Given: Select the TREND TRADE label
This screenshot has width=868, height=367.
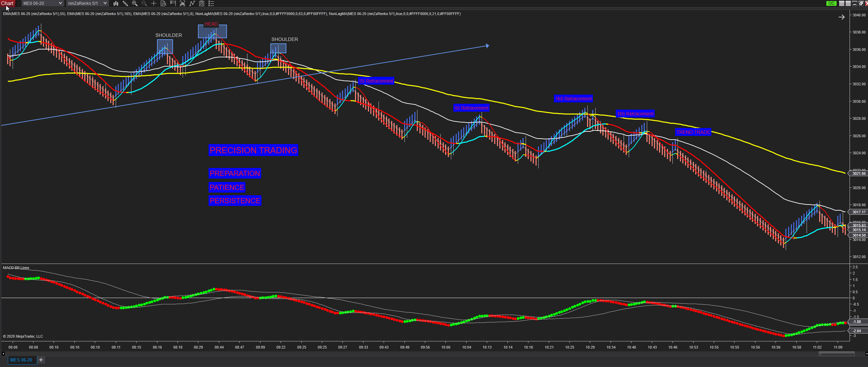Looking at the screenshot, I should 693,132.
